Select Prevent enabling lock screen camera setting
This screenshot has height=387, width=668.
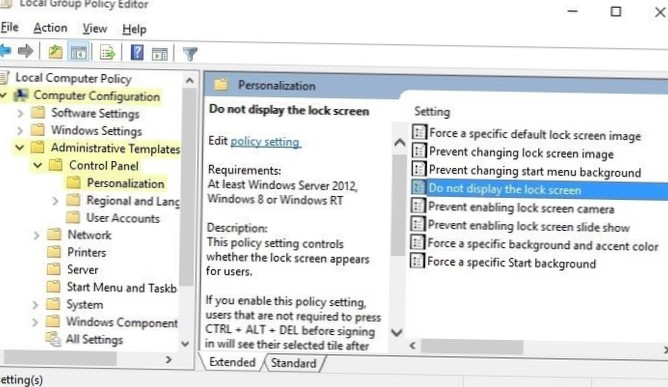pyautogui.click(x=521, y=208)
